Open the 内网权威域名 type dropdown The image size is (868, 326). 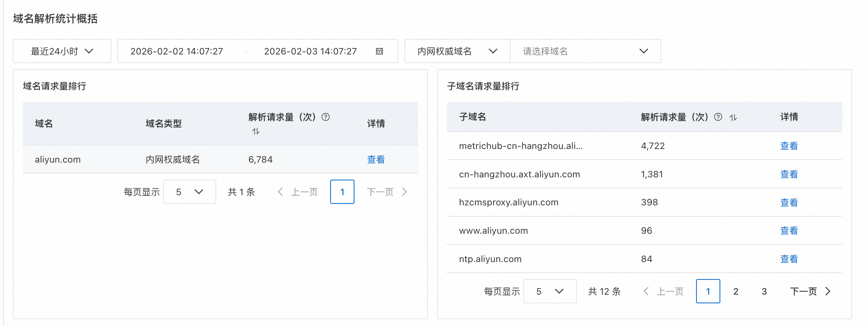tap(457, 51)
